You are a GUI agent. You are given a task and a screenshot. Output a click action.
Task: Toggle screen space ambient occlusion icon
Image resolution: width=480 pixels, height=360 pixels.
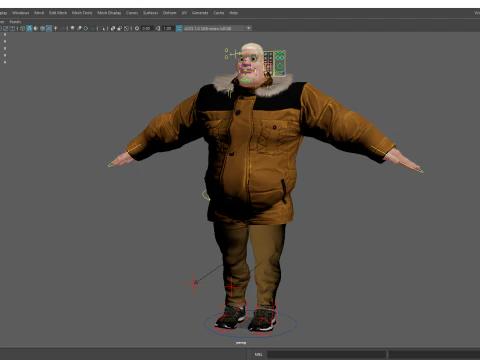pos(72,28)
